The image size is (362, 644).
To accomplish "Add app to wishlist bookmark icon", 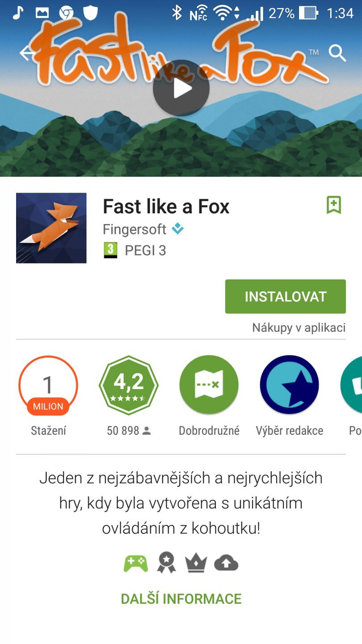I will click(334, 205).
